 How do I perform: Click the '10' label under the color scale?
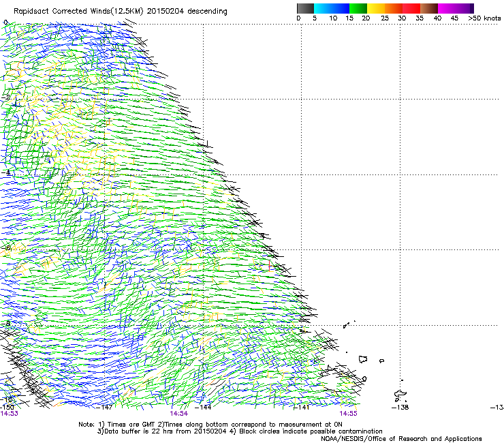(333, 18)
